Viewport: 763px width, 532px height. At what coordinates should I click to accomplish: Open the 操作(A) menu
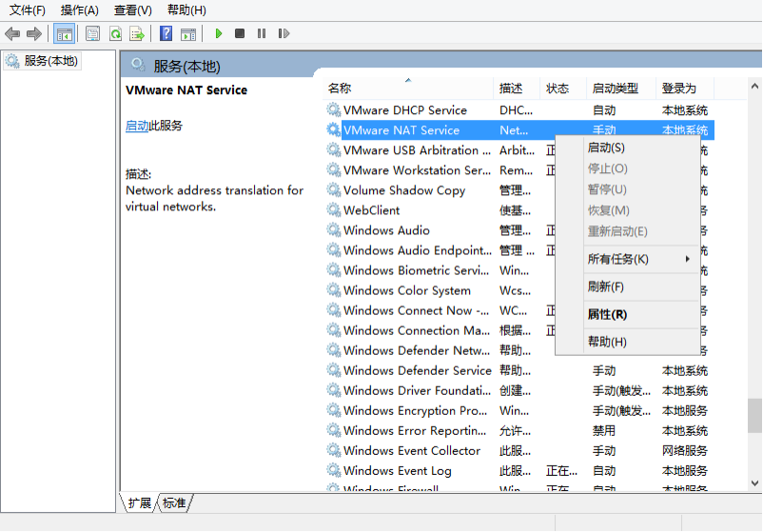(79, 10)
